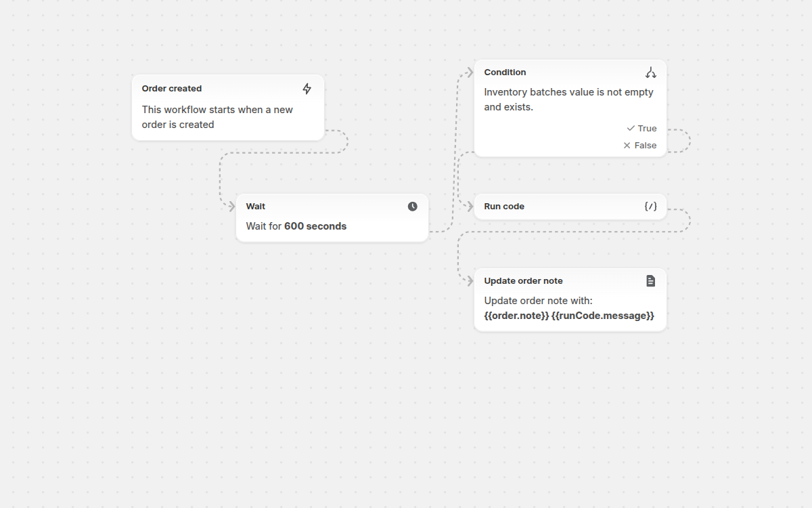812x508 pixels.
Task: Open the Condition step card
Action: pos(568,99)
